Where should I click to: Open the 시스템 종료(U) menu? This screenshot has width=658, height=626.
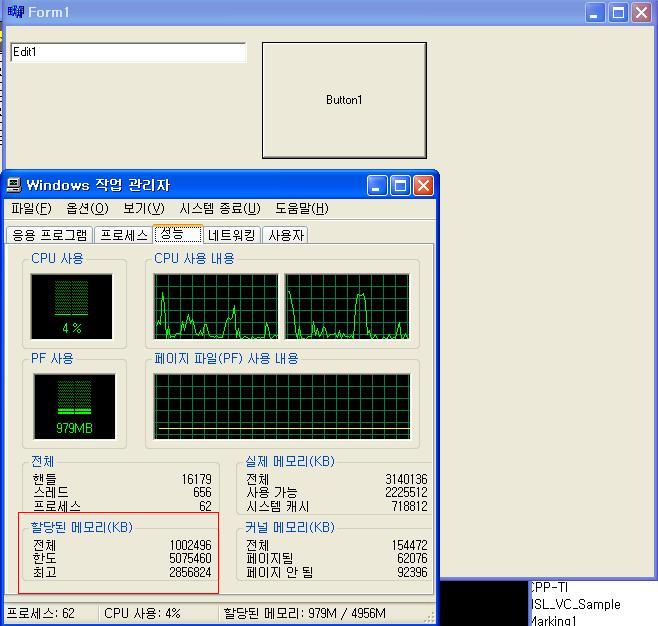tap(219, 208)
